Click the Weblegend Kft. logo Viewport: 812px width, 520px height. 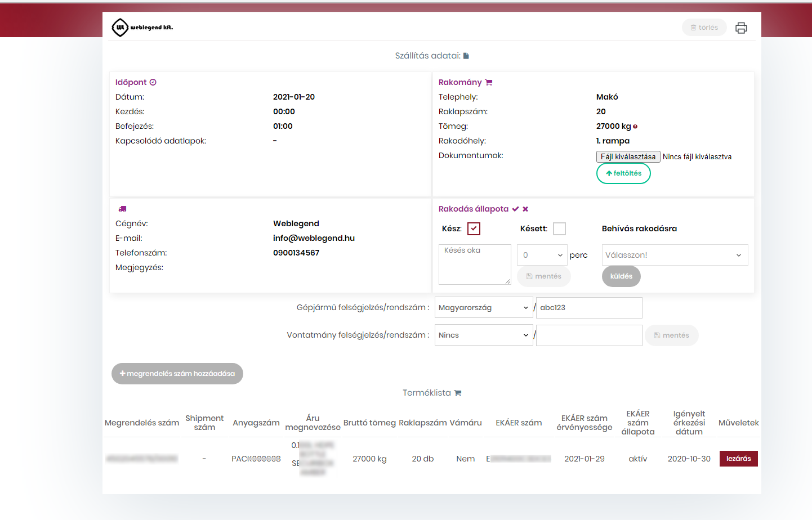pos(142,27)
